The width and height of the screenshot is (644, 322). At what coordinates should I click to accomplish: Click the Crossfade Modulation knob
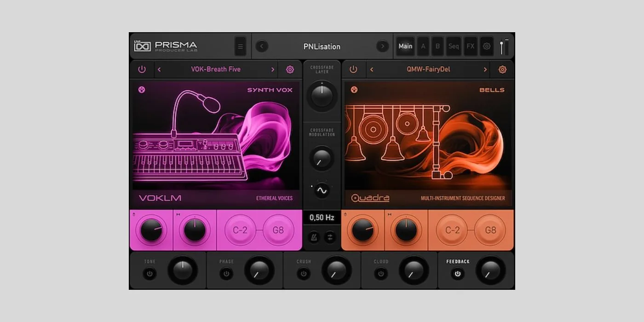click(x=322, y=159)
